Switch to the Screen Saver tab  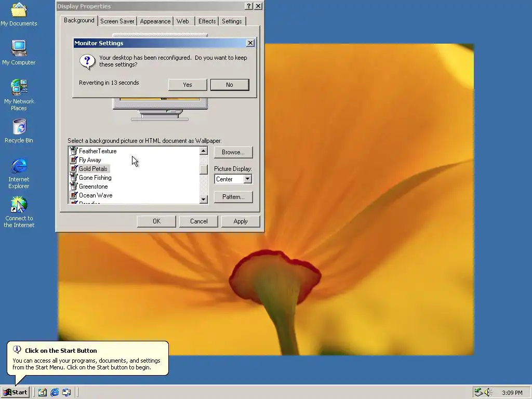pos(117,21)
